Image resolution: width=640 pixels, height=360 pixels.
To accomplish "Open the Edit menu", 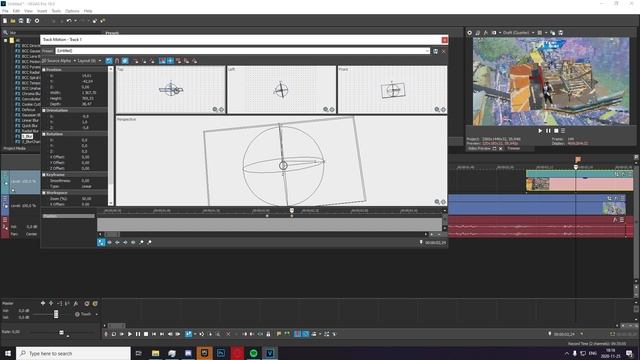I will 16,11.
